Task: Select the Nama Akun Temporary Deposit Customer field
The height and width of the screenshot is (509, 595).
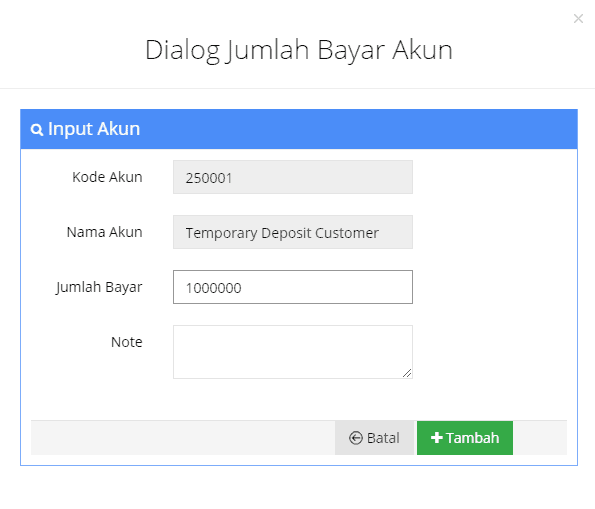Action: (293, 232)
